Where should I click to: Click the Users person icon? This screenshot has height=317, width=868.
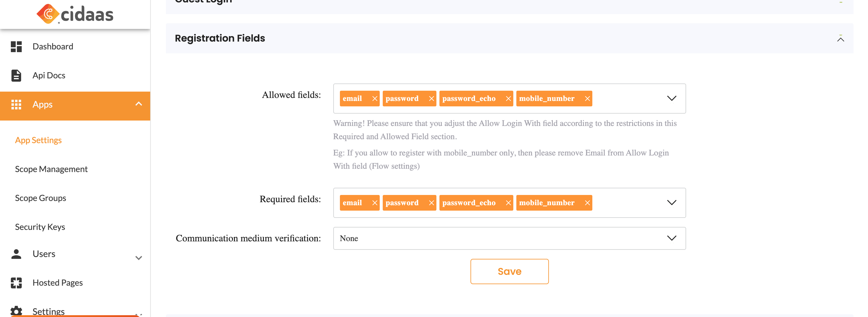(16, 254)
